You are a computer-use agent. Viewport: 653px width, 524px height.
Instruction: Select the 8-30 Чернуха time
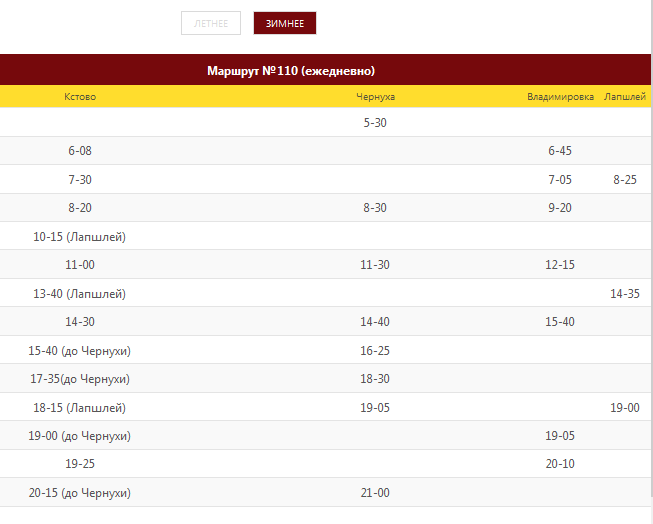click(375, 208)
